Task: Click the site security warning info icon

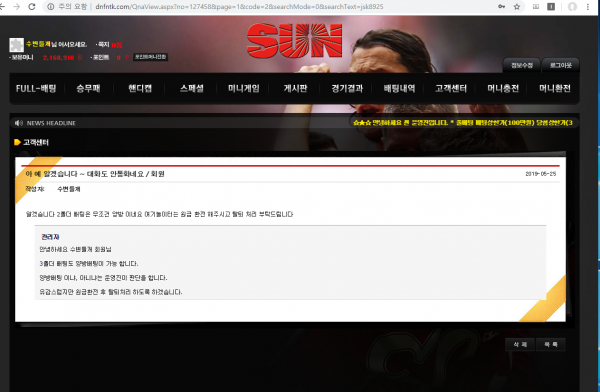Action: coord(51,7)
